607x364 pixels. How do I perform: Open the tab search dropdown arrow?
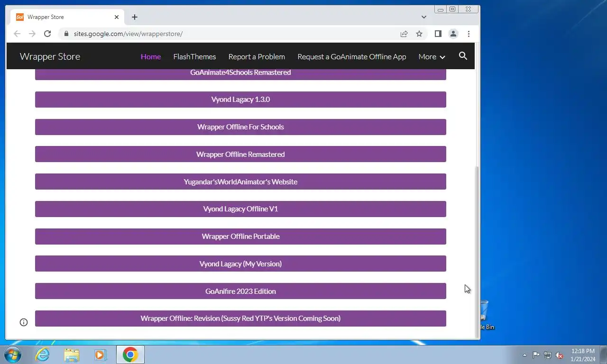pos(424,17)
